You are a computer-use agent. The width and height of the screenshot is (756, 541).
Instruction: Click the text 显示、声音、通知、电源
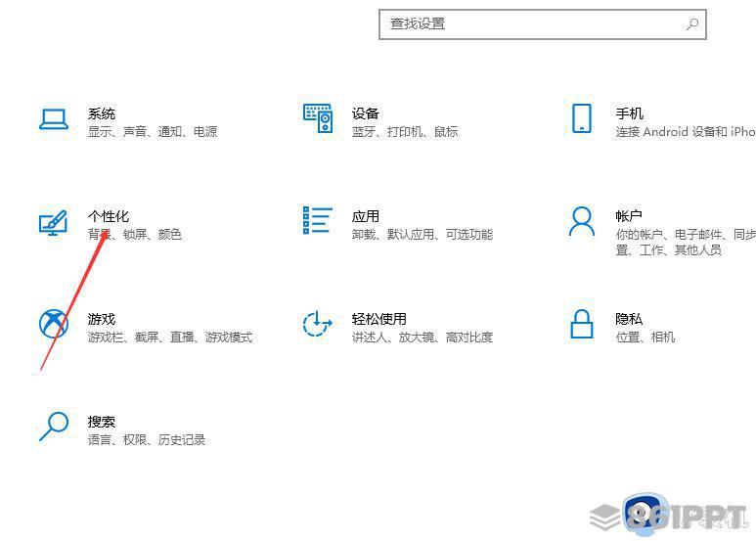point(153,132)
